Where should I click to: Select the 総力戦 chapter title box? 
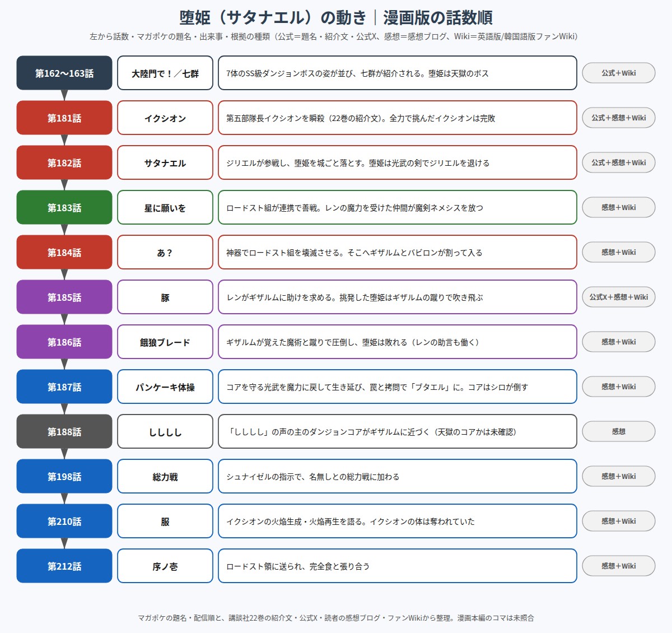pyautogui.click(x=165, y=476)
